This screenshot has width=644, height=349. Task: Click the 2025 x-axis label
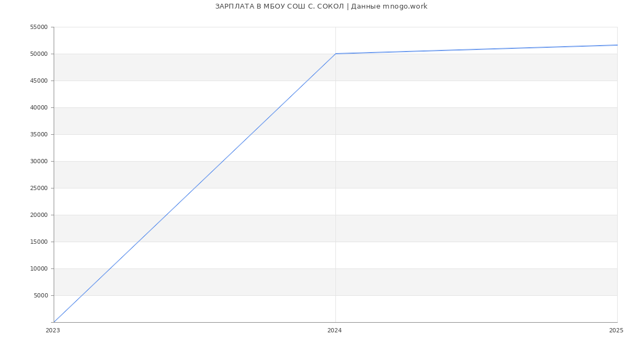click(x=616, y=330)
